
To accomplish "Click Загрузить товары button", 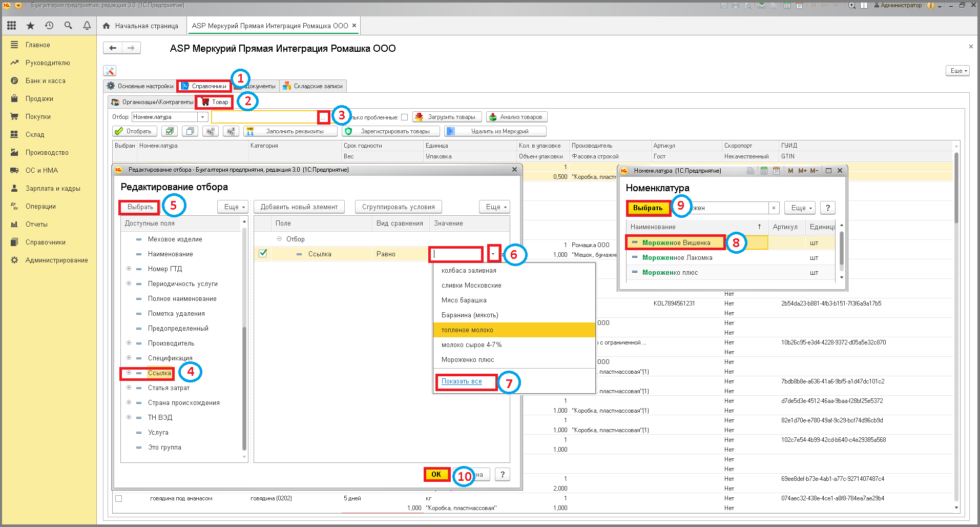I will coord(447,117).
